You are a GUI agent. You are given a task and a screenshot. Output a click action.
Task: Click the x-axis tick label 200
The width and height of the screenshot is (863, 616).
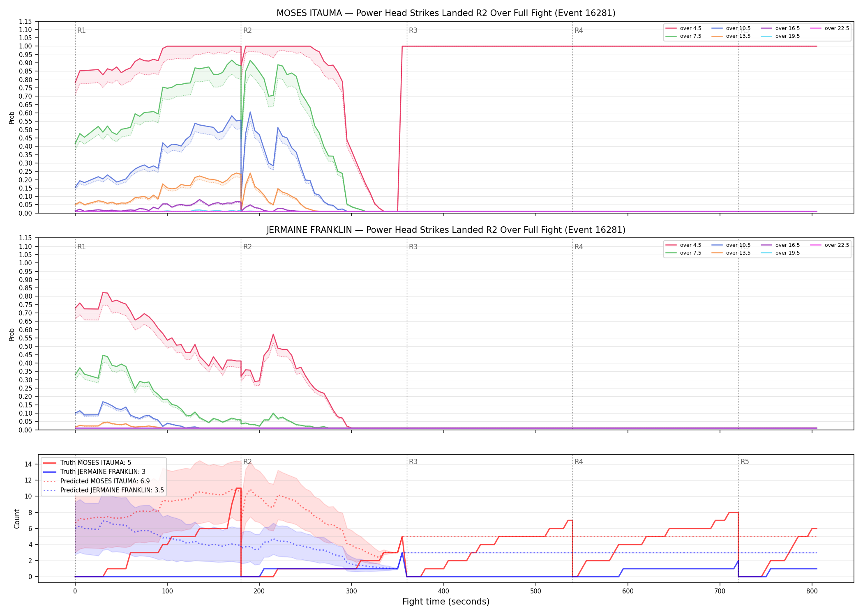pos(259,591)
